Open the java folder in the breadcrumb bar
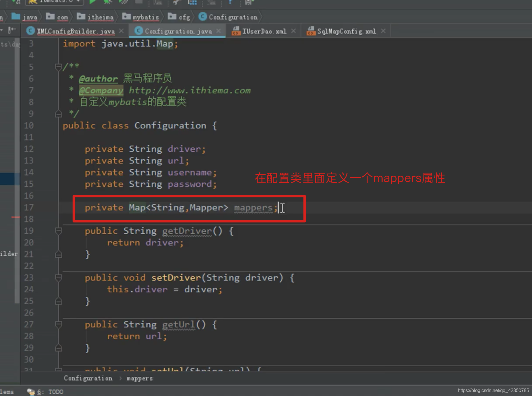This screenshot has width=532, height=396. coord(24,17)
